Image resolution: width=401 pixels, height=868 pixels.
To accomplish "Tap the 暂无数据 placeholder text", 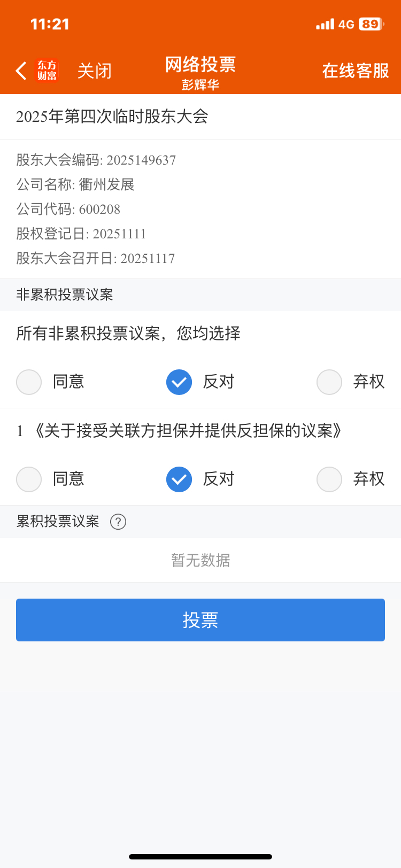I will 200,560.
